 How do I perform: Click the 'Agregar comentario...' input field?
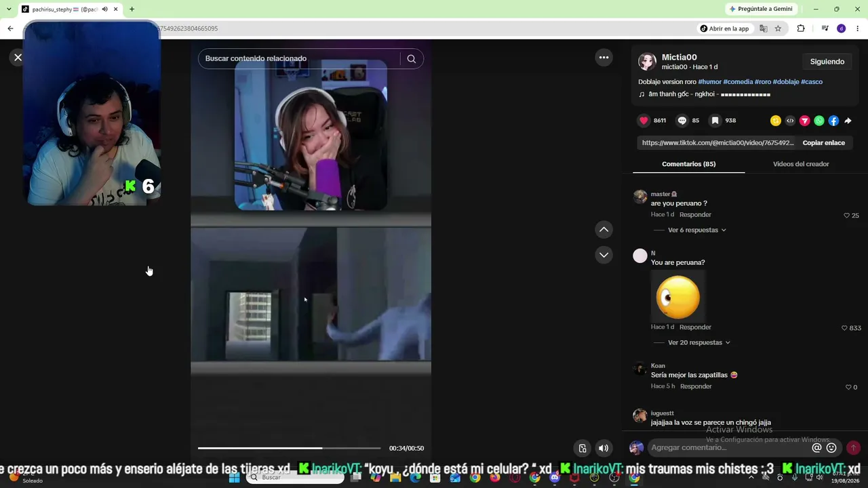pyautogui.click(x=730, y=448)
